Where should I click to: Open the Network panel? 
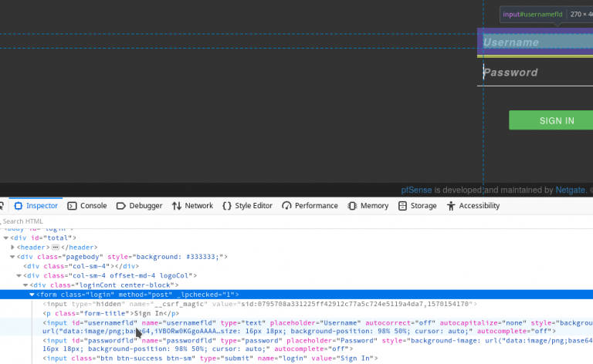click(192, 206)
